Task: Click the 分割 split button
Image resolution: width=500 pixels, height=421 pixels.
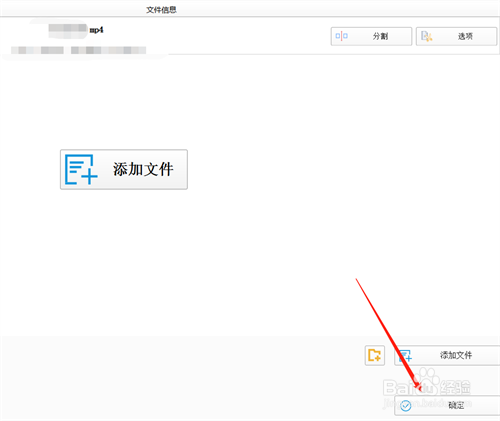Action: (x=371, y=36)
